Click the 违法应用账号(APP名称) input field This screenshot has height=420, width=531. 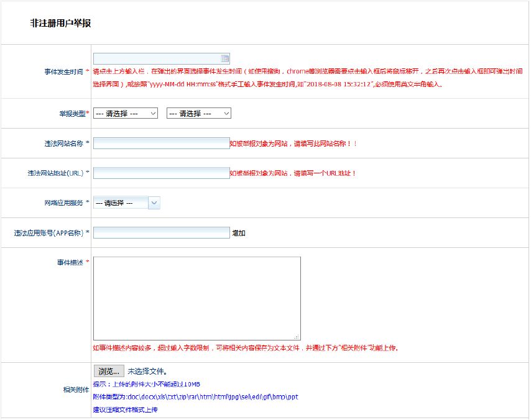(162, 233)
